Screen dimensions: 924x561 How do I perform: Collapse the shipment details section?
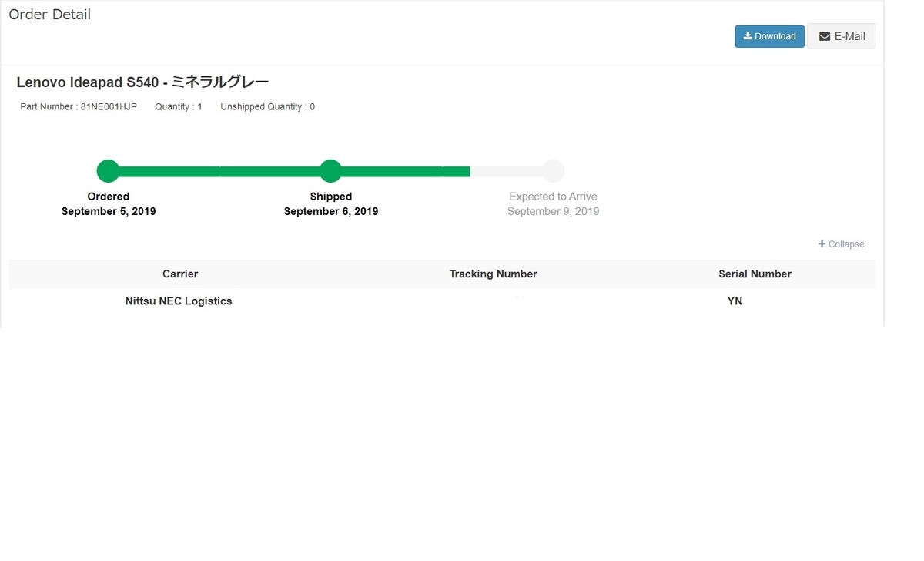click(841, 244)
